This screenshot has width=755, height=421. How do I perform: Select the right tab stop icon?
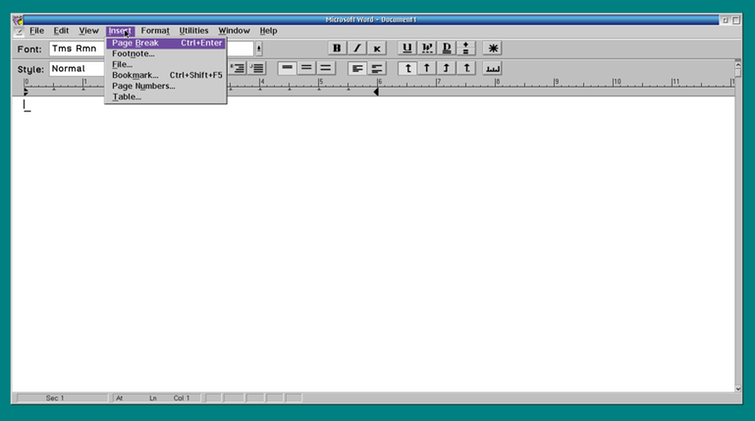click(x=447, y=68)
